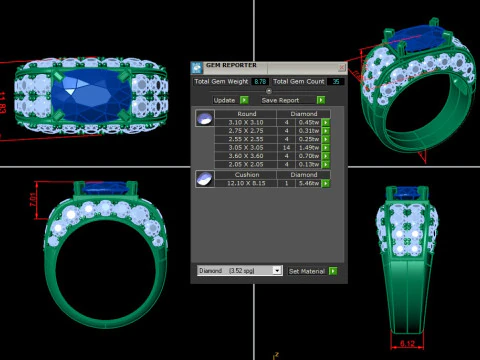This screenshot has width=480, height=360.
Task: Click the Total Gem Weight value 8.78
Action: click(x=260, y=81)
